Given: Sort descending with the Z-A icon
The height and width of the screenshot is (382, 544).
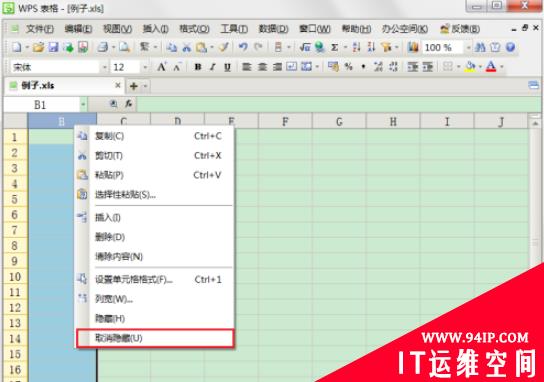Looking at the screenshot, I should click(x=371, y=47).
